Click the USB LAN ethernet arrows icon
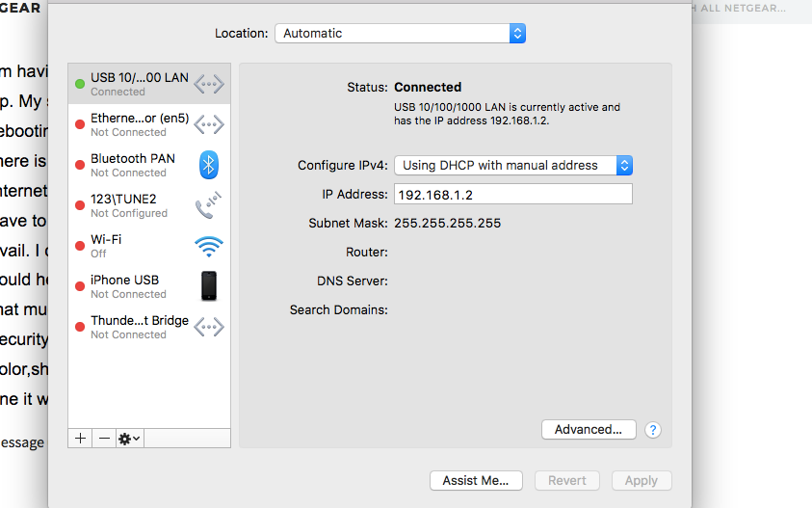The width and height of the screenshot is (812, 508). [x=209, y=84]
